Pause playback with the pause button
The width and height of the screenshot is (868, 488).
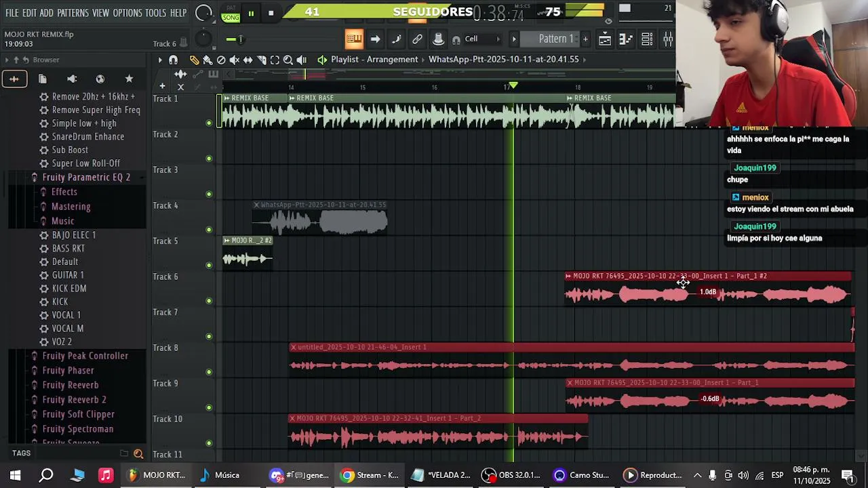click(251, 13)
